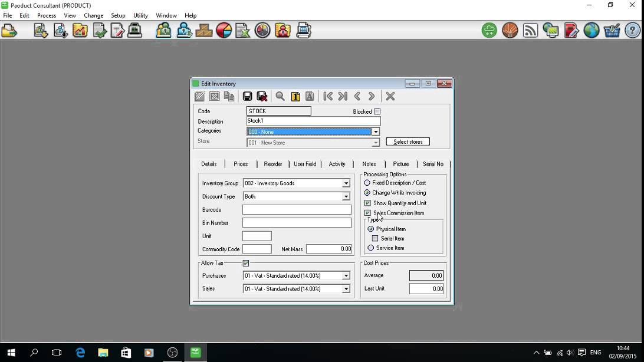Open Windows Start menu
This screenshot has width=644, height=362.
[11, 353]
